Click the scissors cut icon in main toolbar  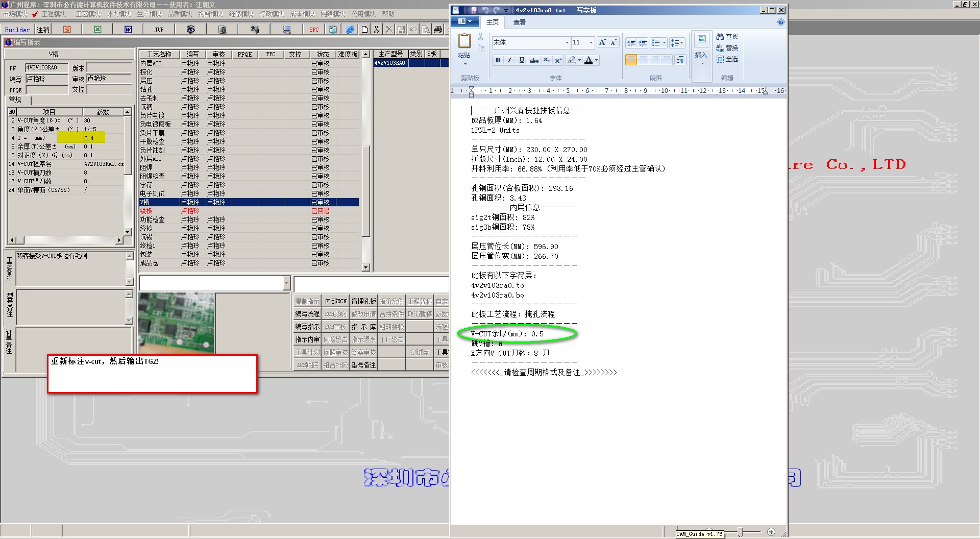pos(376,30)
